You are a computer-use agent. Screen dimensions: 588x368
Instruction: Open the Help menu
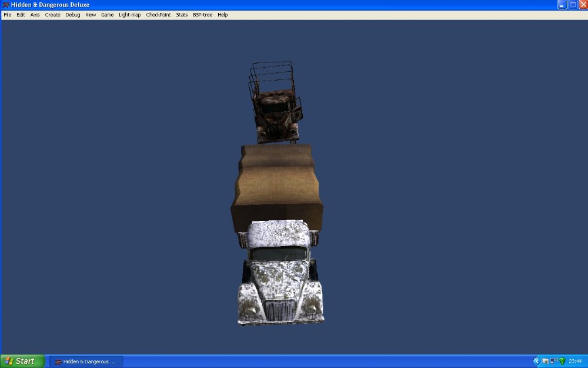pos(222,15)
